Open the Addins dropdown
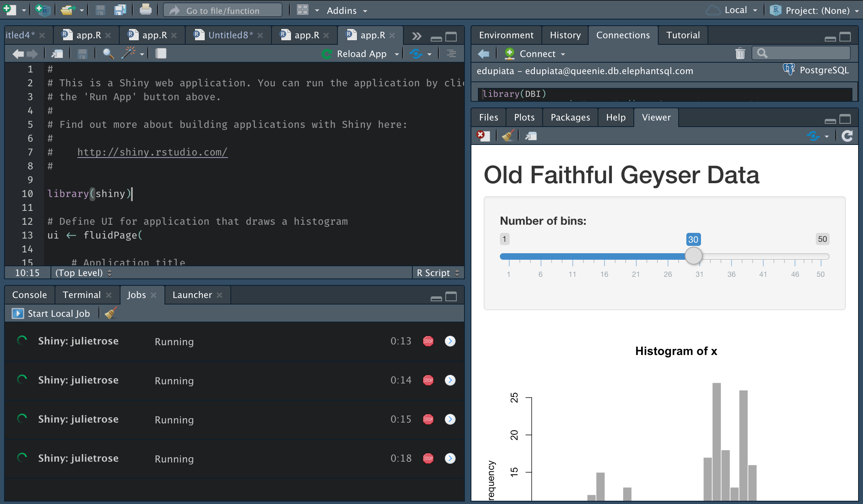 [347, 11]
